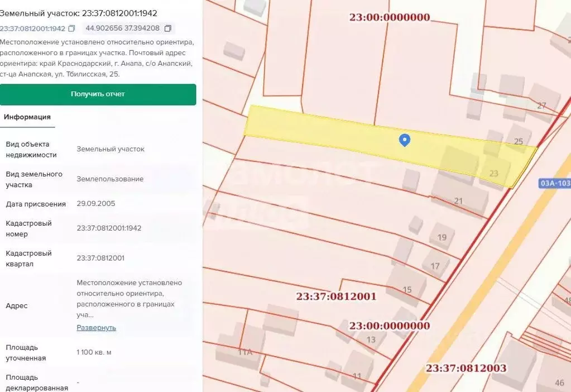Screen dimensions: 571x392
Task: Click the green Получить отчет button
Action: click(98, 94)
